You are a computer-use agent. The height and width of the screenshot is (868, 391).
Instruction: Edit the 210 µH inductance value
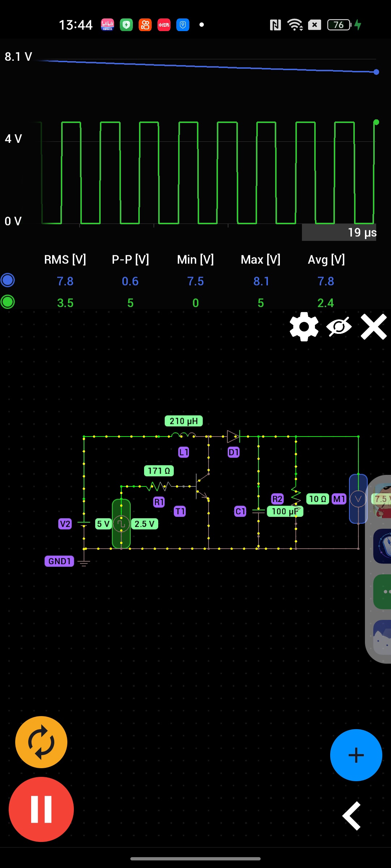point(184,421)
